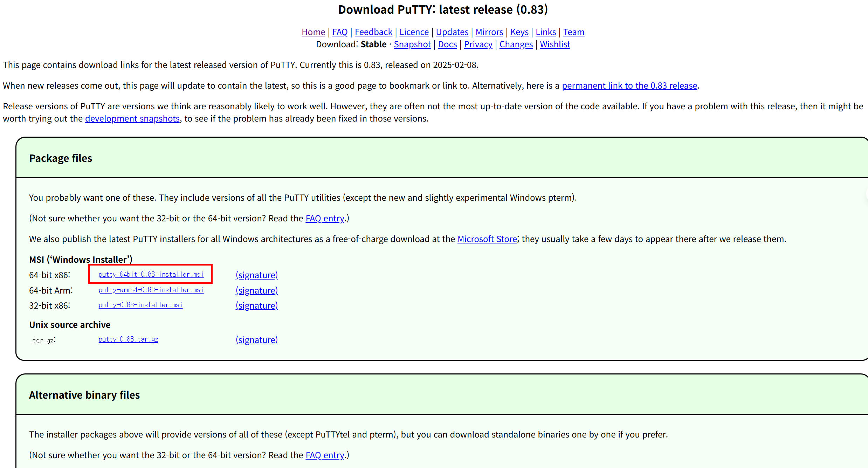The image size is (868, 468).
Task: Open signature for 64-bit x86 installer
Action: [x=256, y=275]
